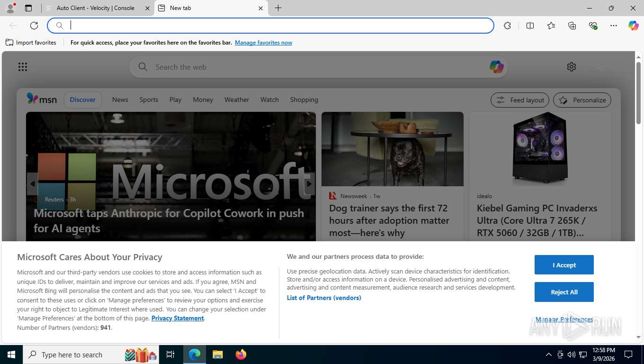Close the Auto Client Velocity tab

(147, 8)
